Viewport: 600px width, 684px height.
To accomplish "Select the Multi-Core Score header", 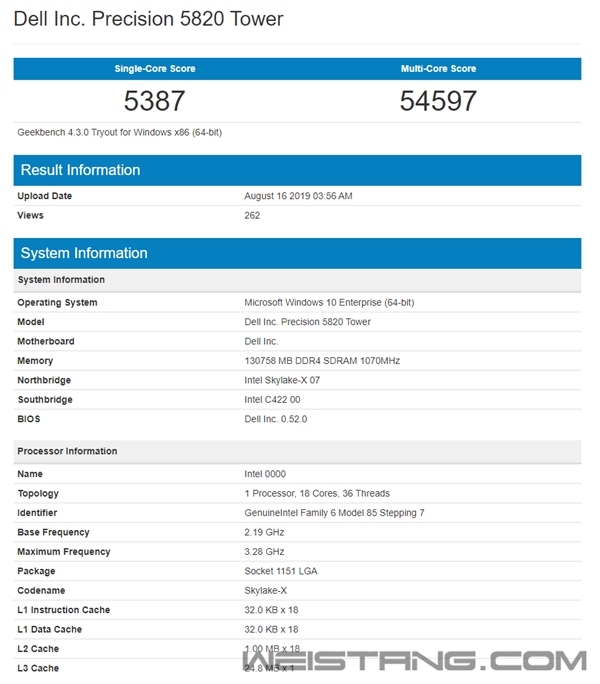I will tap(438, 69).
